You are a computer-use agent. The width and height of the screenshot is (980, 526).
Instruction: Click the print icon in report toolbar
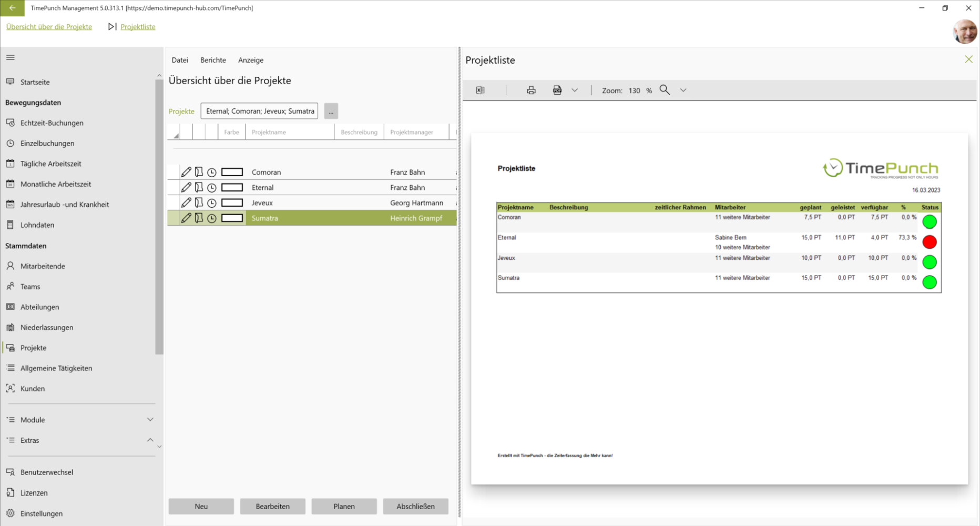[531, 90]
